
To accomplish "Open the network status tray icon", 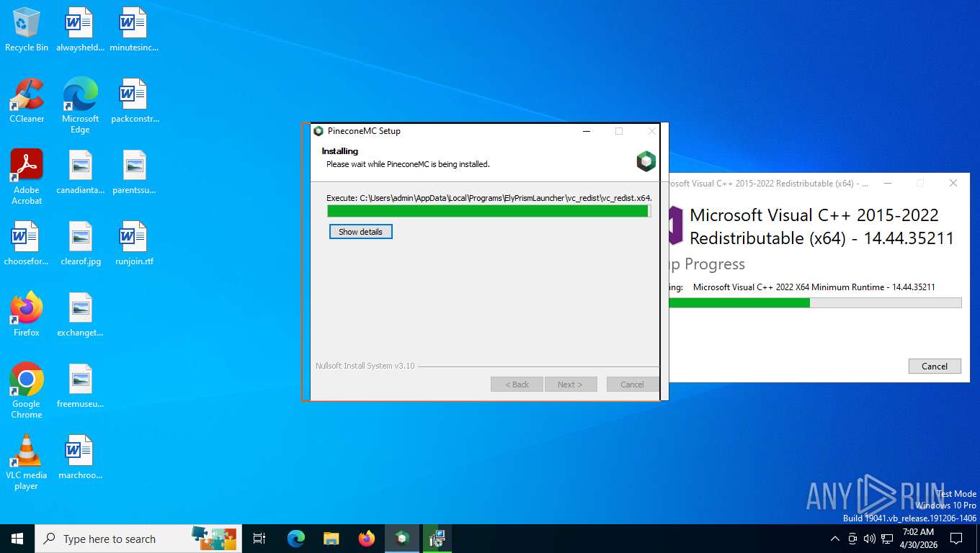I will [x=887, y=539].
